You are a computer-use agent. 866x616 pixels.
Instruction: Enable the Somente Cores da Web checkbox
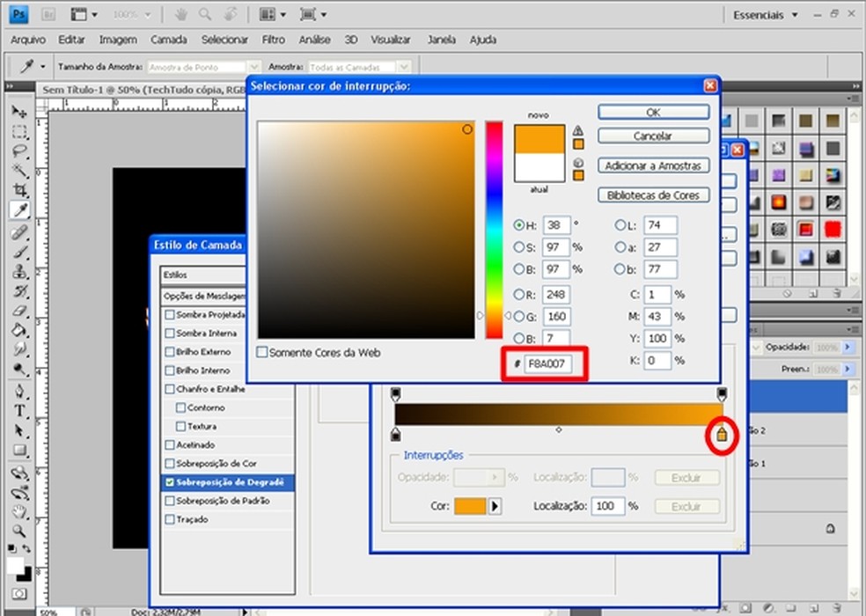click(262, 352)
